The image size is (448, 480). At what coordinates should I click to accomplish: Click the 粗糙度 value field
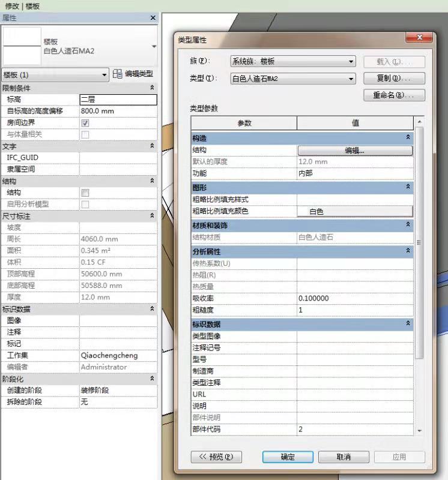coord(355,310)
